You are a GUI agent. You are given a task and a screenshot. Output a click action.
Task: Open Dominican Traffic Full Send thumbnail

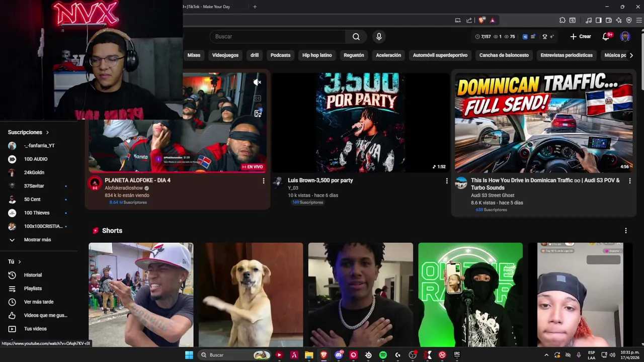pos(543,123)
